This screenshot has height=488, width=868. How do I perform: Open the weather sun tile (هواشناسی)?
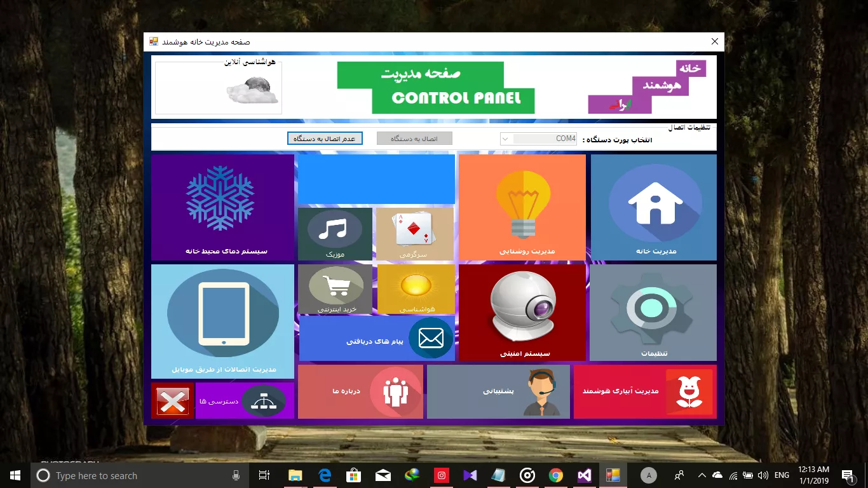coord(416,290)
